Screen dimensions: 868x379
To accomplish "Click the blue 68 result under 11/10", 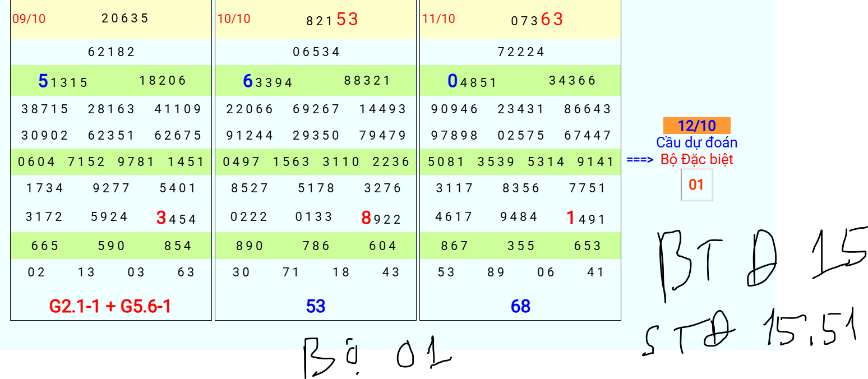I will point(520,306).
